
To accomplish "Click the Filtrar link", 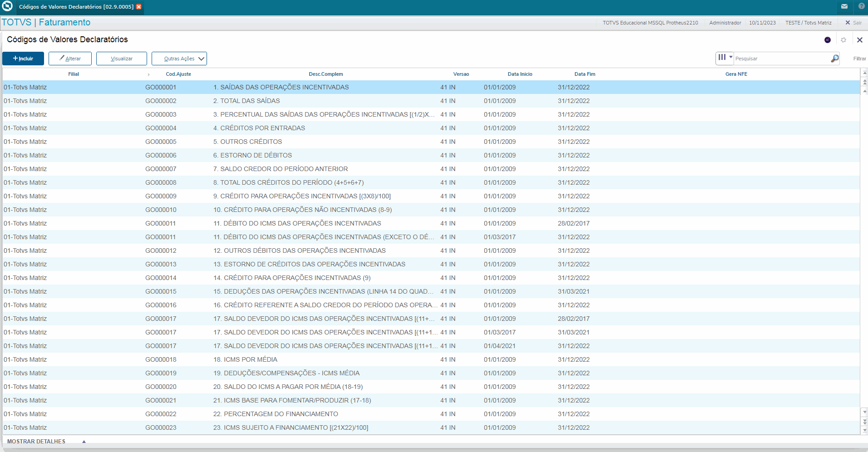I will pos(859,59).
